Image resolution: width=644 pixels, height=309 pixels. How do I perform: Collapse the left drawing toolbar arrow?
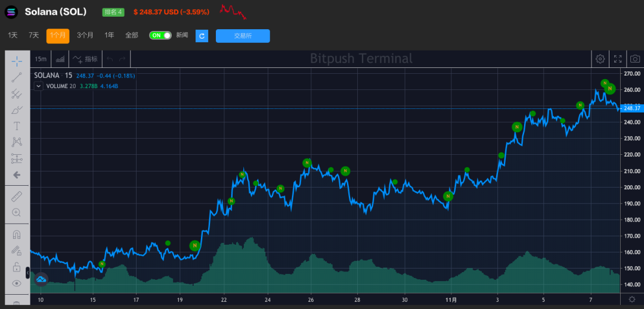click(x=27, y=273)
